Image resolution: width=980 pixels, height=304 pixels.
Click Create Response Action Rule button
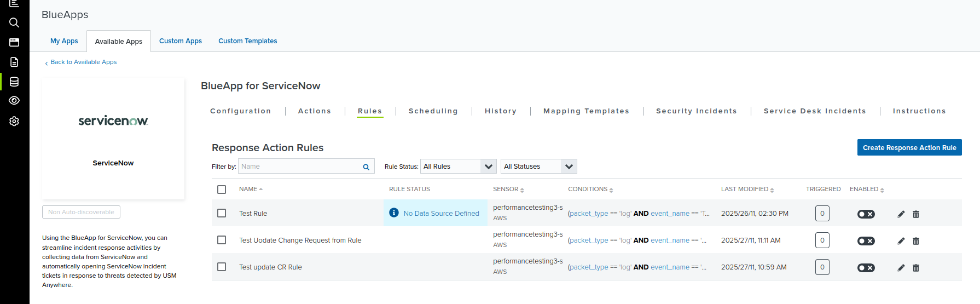pos(909,147)
